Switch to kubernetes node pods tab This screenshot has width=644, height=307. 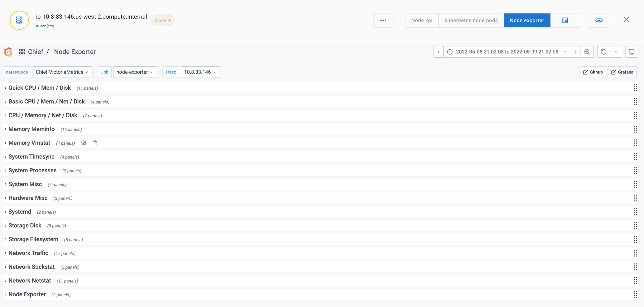(471, 20)
